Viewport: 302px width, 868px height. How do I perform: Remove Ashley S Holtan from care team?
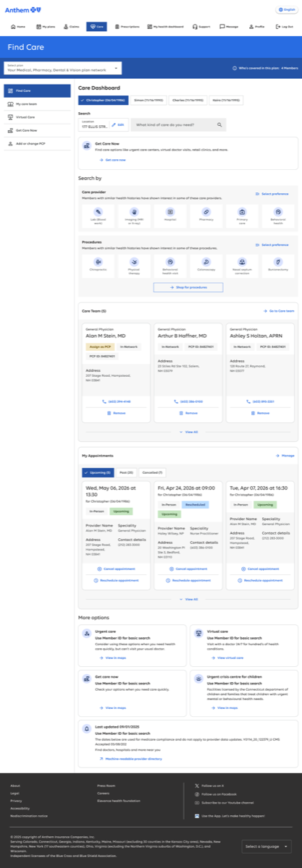259,413
